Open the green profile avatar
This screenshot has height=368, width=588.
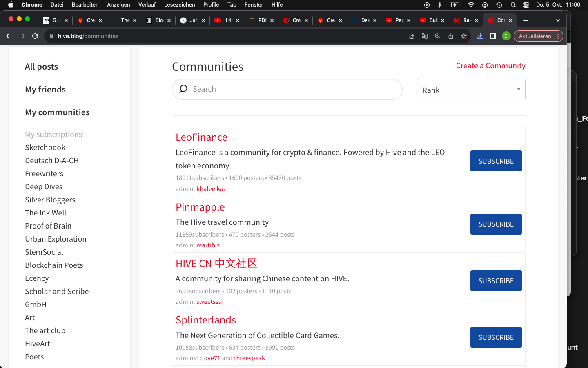coord(506,36)
